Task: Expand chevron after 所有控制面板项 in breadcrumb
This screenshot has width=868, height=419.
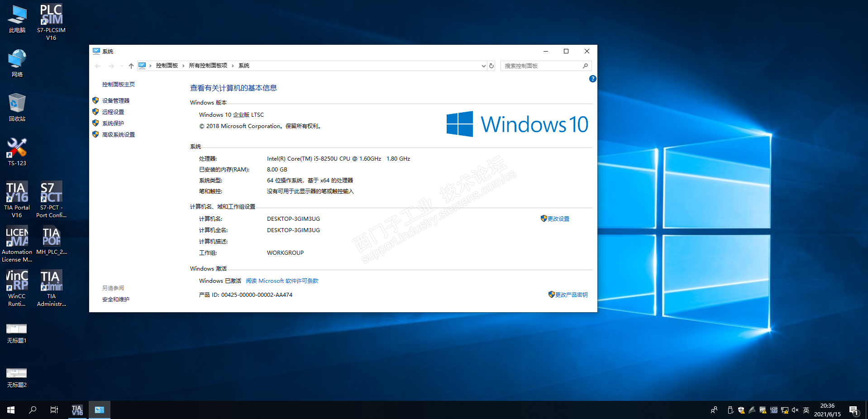Action: [233, 66]
